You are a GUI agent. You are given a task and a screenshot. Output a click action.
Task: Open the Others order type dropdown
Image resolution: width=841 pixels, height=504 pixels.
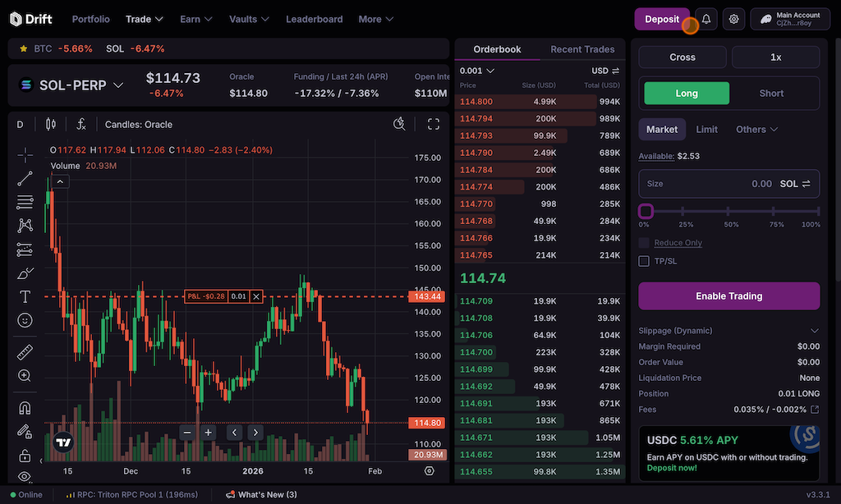click(x=756, y=130)
